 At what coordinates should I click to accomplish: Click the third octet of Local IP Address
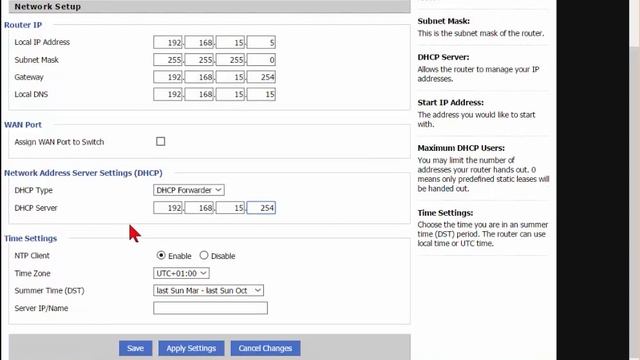coord(230,42)
